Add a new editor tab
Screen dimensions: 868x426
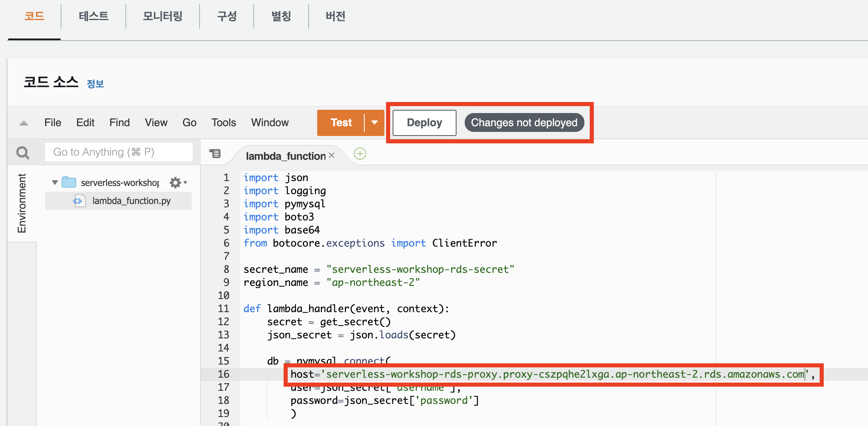(360, 154)
